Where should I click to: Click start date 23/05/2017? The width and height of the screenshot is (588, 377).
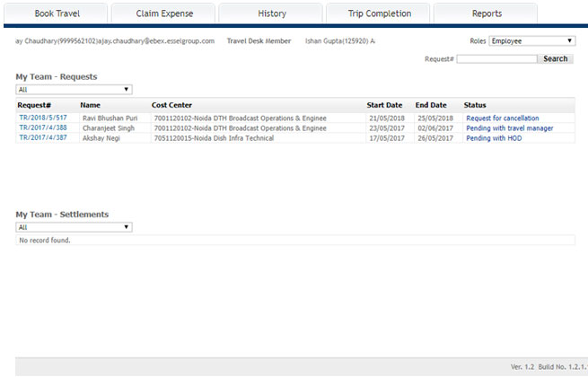387,128
